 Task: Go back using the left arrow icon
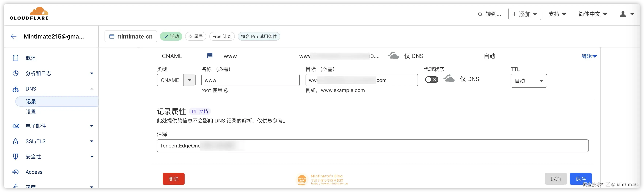click(x=14, y=37)
